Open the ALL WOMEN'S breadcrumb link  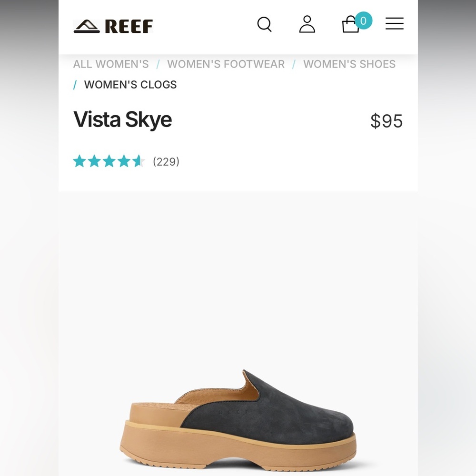click(x=110, y=64)
